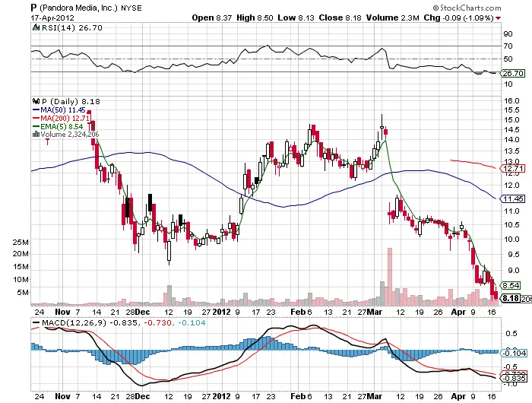Viewport: 532px width, 403px height.
Task: Click the blue '11.45' MA(50) tag on right axis
Action: point(513,199)
